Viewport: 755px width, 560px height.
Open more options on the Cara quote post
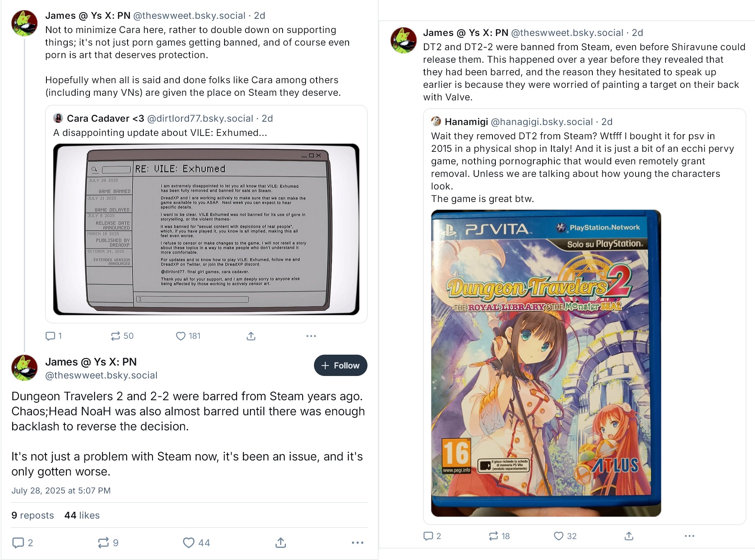pyautogui.click(x=311, y=336)
